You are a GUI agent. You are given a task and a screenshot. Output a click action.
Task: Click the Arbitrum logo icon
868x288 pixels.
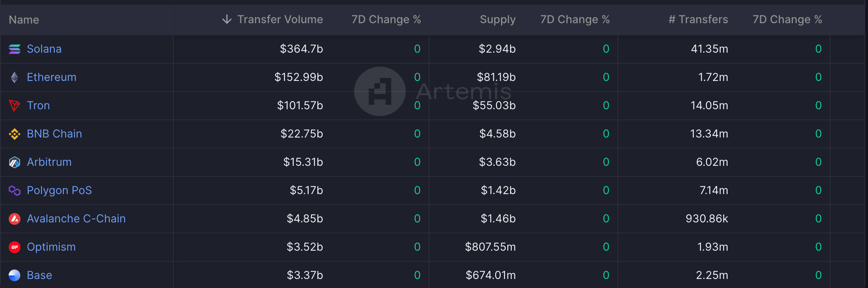click(x=15, y=162)
